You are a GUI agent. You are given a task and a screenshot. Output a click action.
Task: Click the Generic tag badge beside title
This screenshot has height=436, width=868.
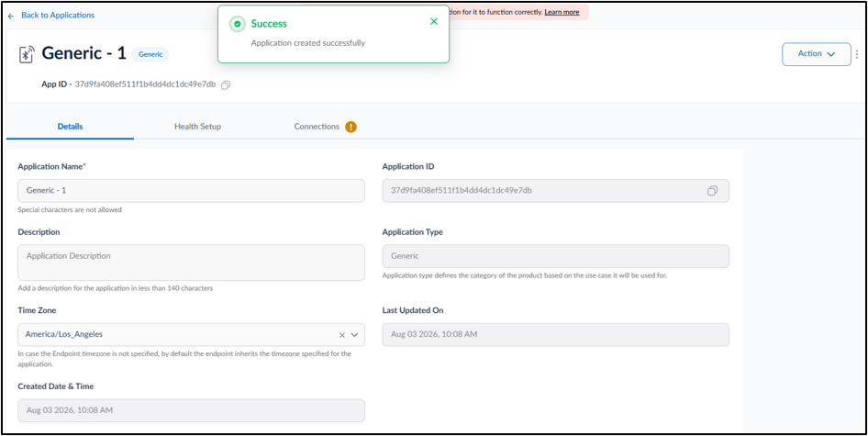point(150,54)
